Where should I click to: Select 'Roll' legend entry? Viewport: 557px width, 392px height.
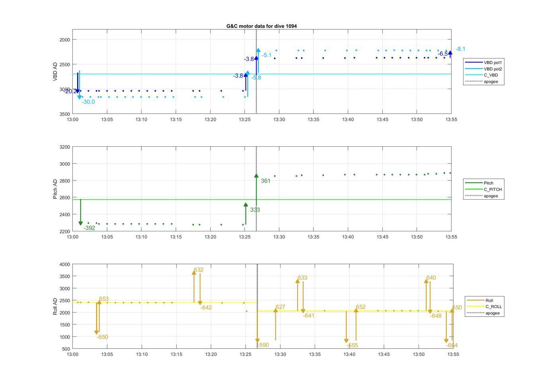click(x=485, y=300)
